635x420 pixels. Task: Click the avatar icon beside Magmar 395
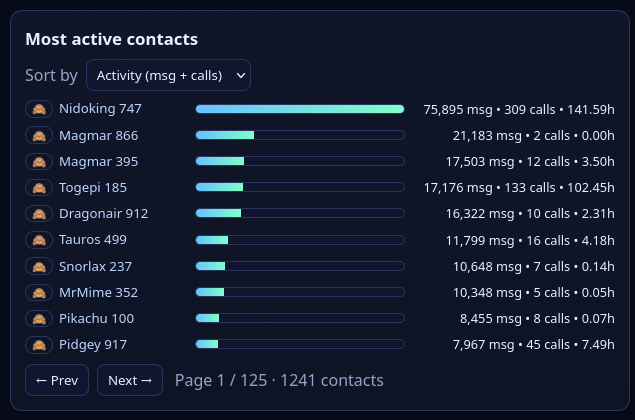click(x=39, y=161)
